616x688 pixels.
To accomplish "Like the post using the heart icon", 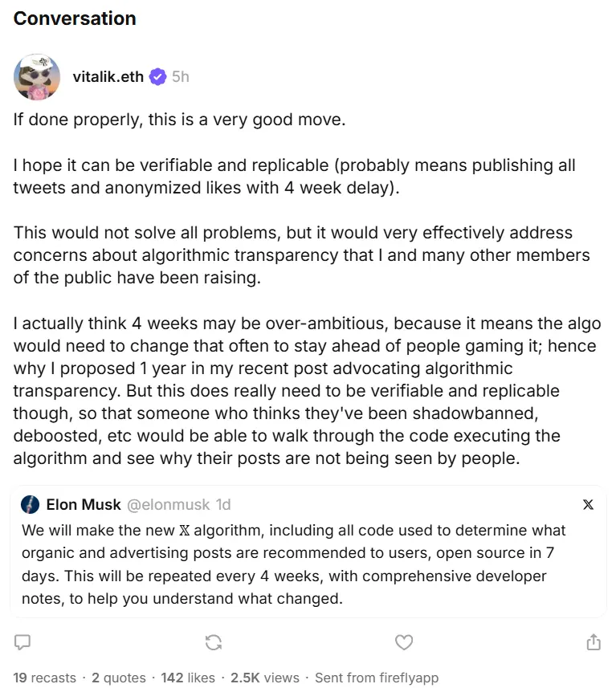I will pyautogui.click(x=404, y=642).
